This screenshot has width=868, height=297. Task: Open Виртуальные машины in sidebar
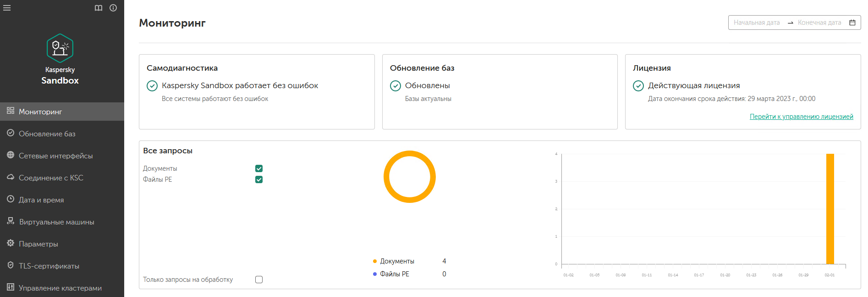coord(56,222)
